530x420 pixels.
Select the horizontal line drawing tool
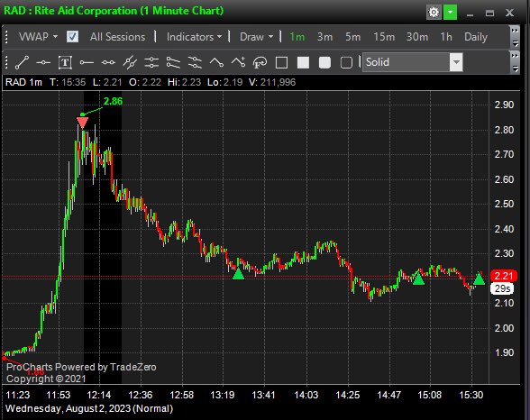[x=43, y=62]
